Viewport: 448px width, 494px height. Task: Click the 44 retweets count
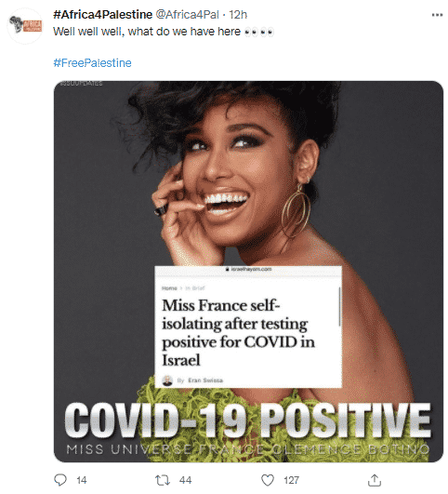point(186,480)
